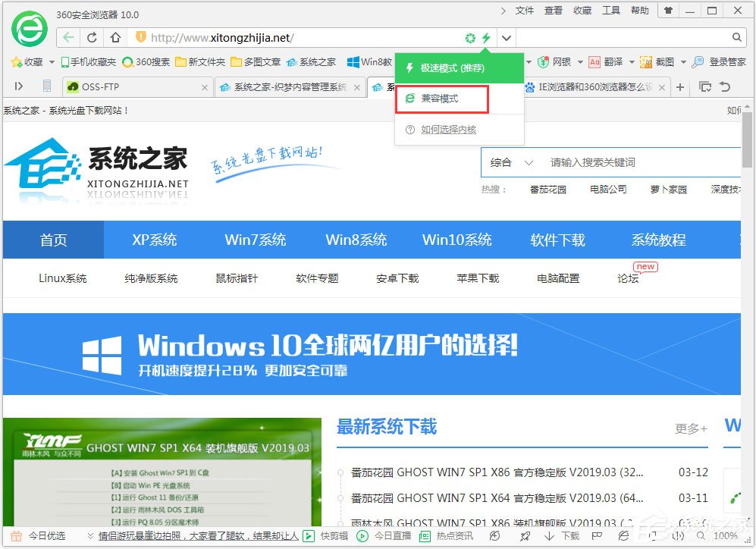Click the home icon in toolbar
The width and height of the screenshot is (756, 549).
coord(114,36)
